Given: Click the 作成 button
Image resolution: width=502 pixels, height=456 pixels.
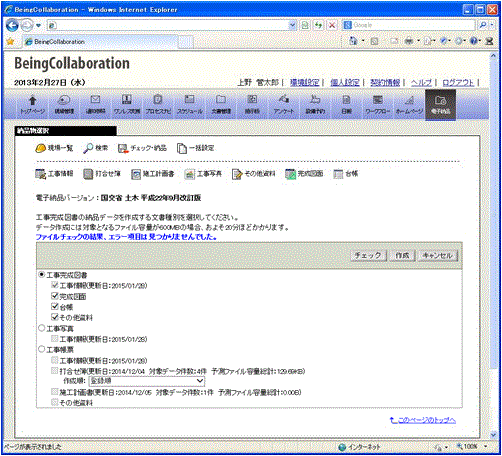Looking at the screenshot, I should tap(402, 256).
